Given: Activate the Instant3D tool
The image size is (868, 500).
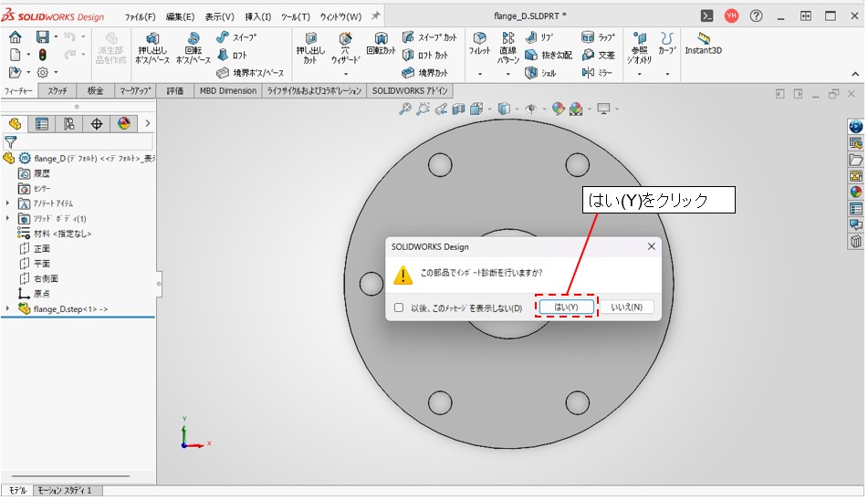Looking at the screenshot, I should [703, 44].
